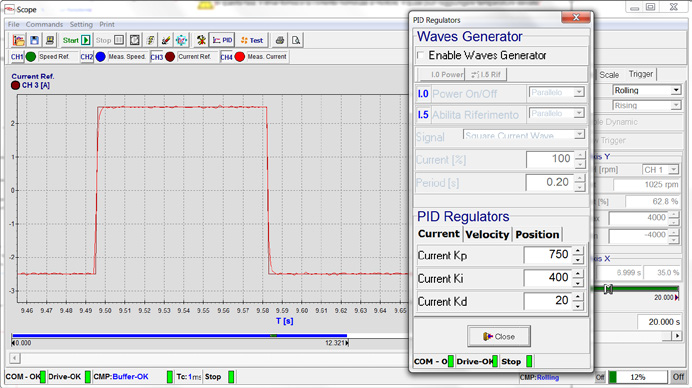Open the Square Current Wave signal dropdown

[x=524, y=135]
